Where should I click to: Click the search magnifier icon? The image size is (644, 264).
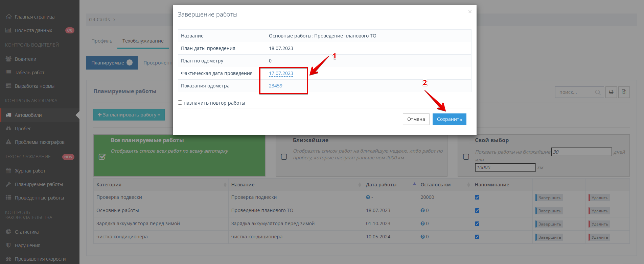598,92
